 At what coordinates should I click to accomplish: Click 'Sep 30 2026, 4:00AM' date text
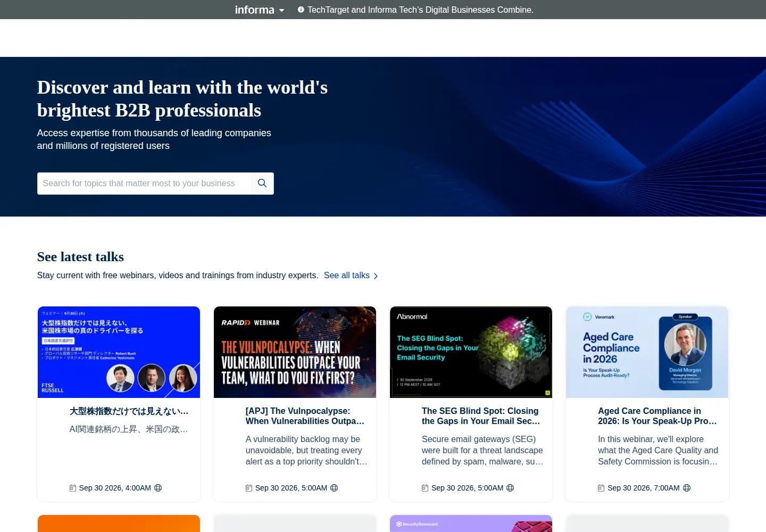[x=115, y=488]
